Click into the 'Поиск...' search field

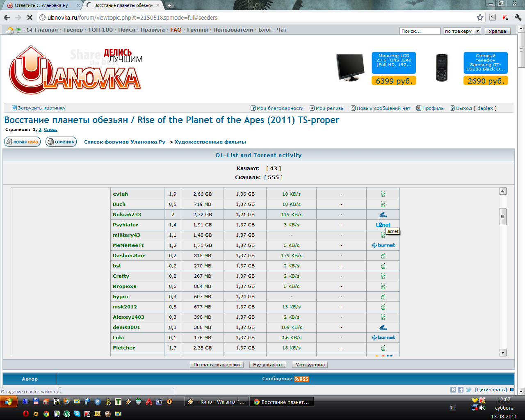(x=420, y=31)
